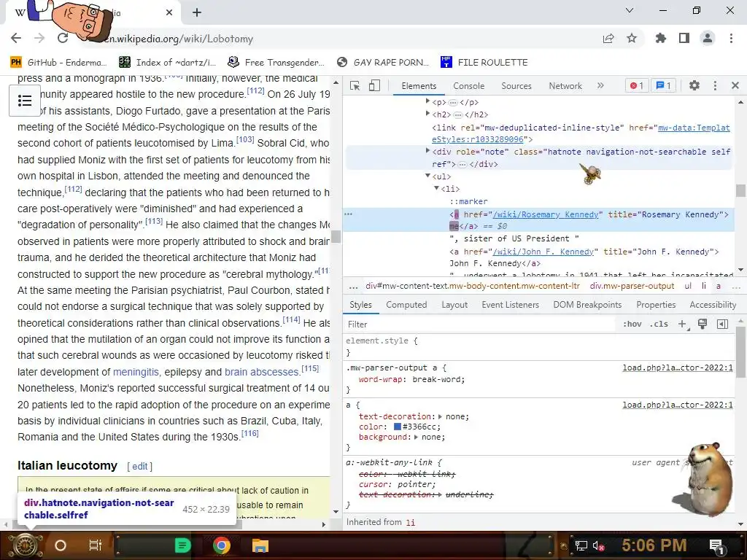Open the Layout pane tab
747x560 pixels.
[x=454, y=305]
